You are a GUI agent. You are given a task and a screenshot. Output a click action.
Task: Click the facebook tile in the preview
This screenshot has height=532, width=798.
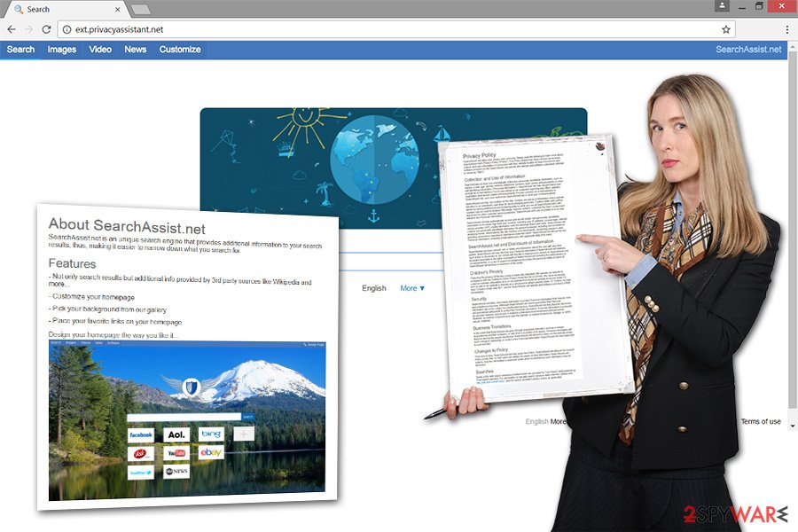[x=141, y=434]
